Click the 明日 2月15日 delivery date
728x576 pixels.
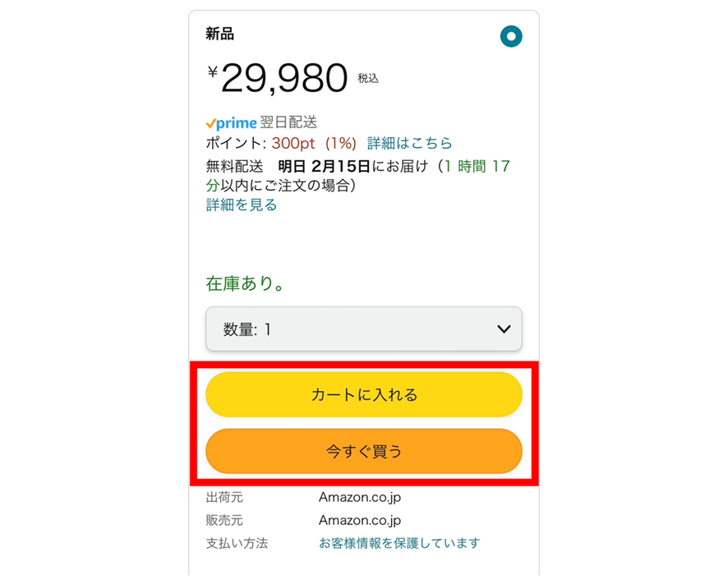324,167
